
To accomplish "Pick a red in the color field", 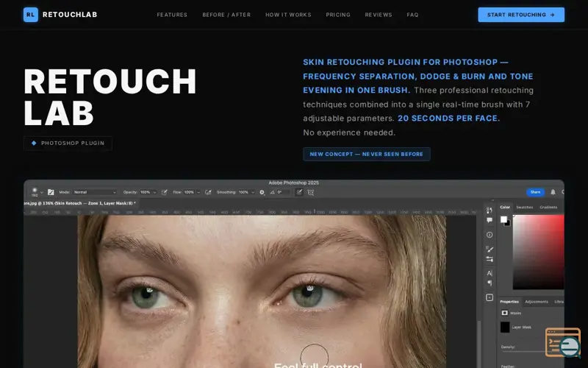I will coord(539,252).
